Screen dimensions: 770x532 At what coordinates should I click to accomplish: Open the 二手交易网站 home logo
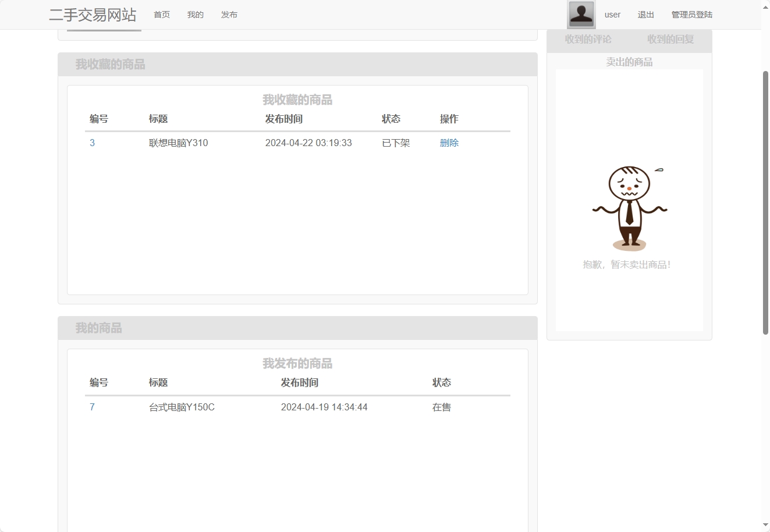tap(93, 15)
